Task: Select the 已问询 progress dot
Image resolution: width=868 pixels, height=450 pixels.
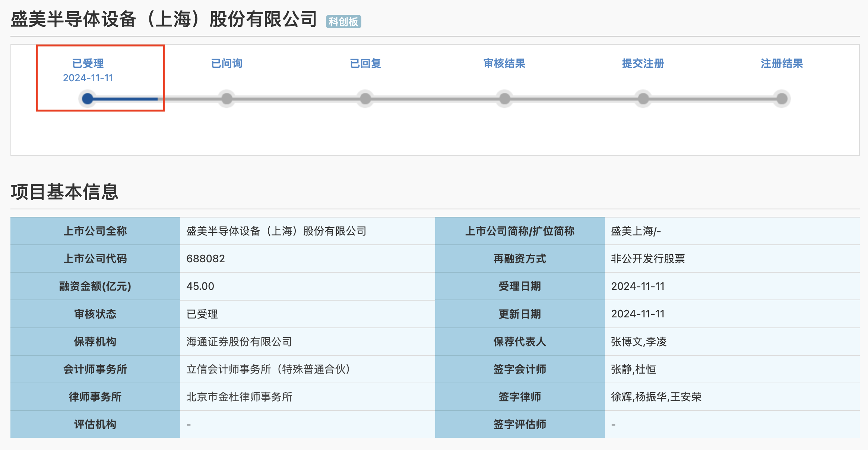Action: pyautogui.click(x=226, y=99)
